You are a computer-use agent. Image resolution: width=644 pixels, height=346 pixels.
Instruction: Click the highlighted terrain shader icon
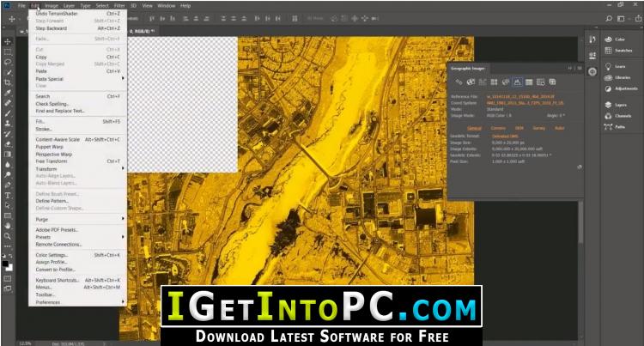coord(517,82)
